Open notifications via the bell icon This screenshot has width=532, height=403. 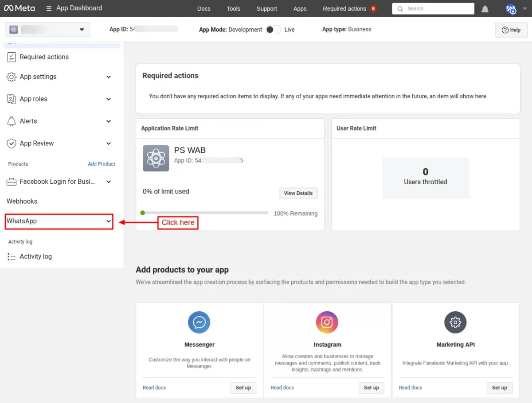[x=485, y=8]
